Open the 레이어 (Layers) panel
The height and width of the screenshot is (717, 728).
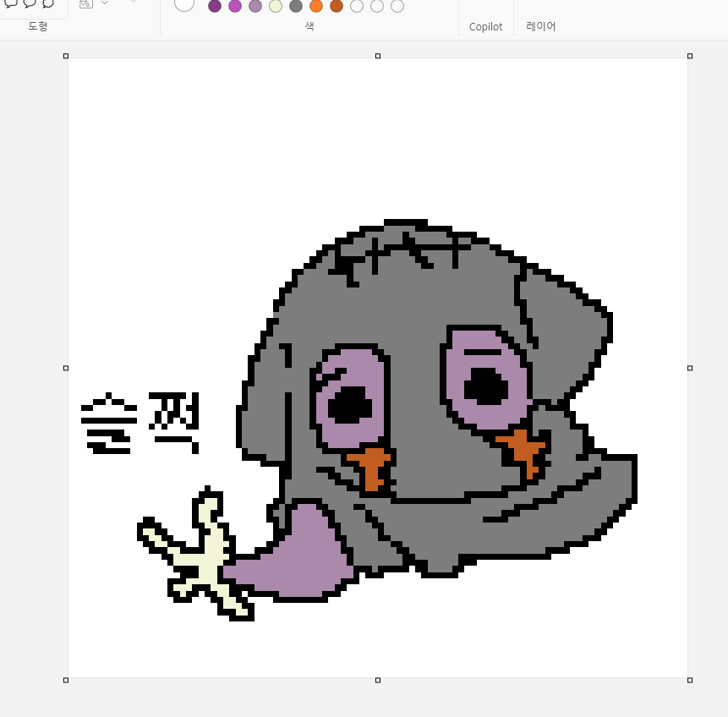coord(541,26)
